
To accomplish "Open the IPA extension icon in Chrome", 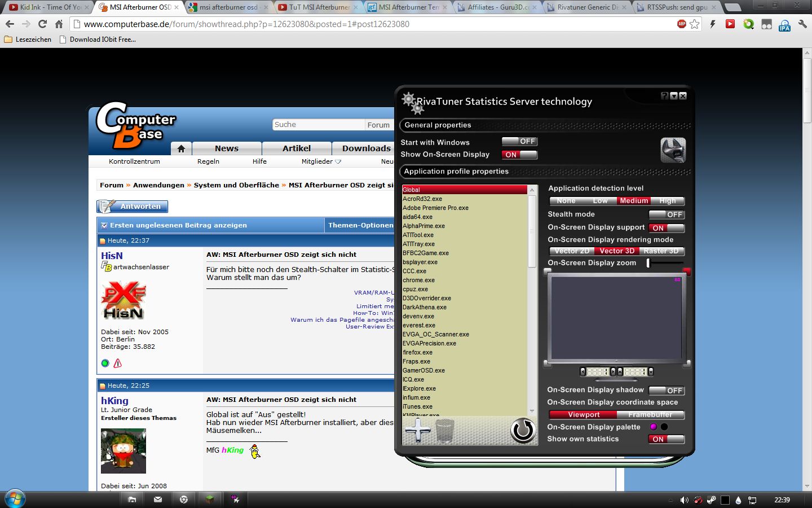I will coord(784,25).
